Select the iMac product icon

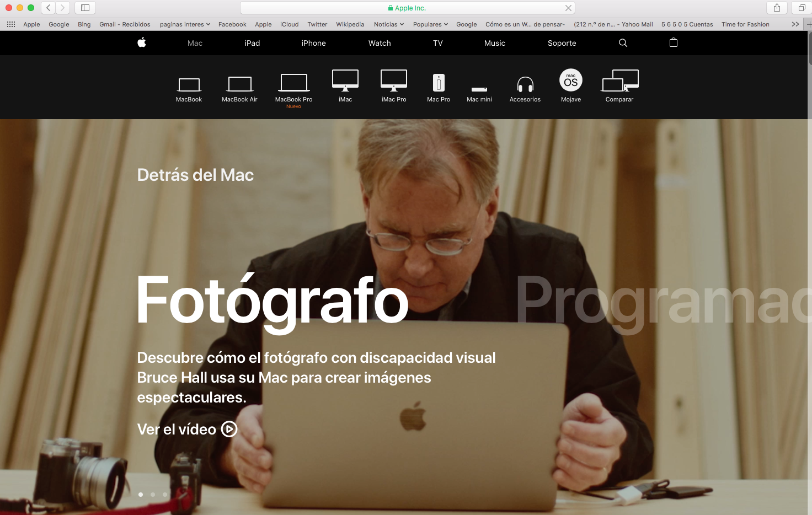(345, 81)
